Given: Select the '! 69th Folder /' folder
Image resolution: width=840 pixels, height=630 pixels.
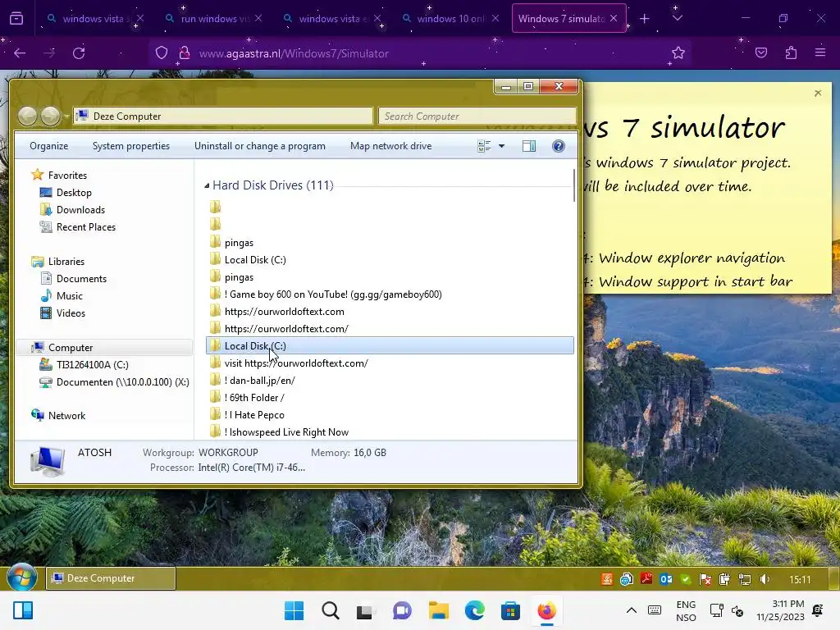Looking at the screenshot, I should pos(390,398).
